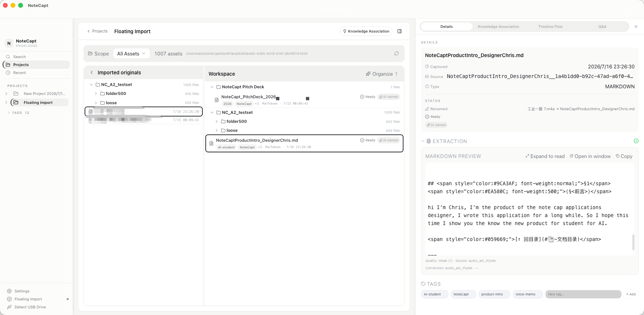
Task: Click the markdown preview scrollbar
Action: (633, 242)
